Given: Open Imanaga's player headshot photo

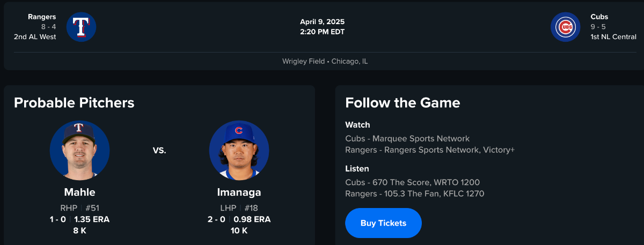Looking at the screenshot, I should [x=239, y=151].
